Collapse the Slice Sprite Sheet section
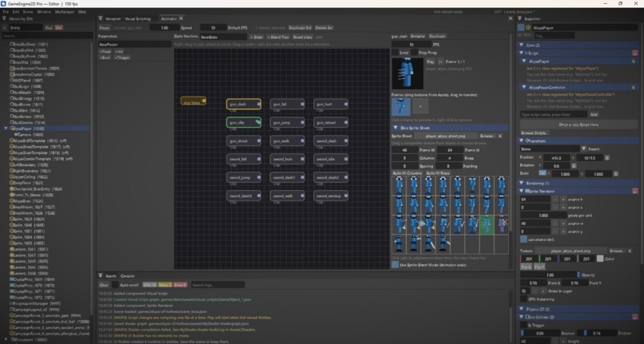 [x=396, y=128]
